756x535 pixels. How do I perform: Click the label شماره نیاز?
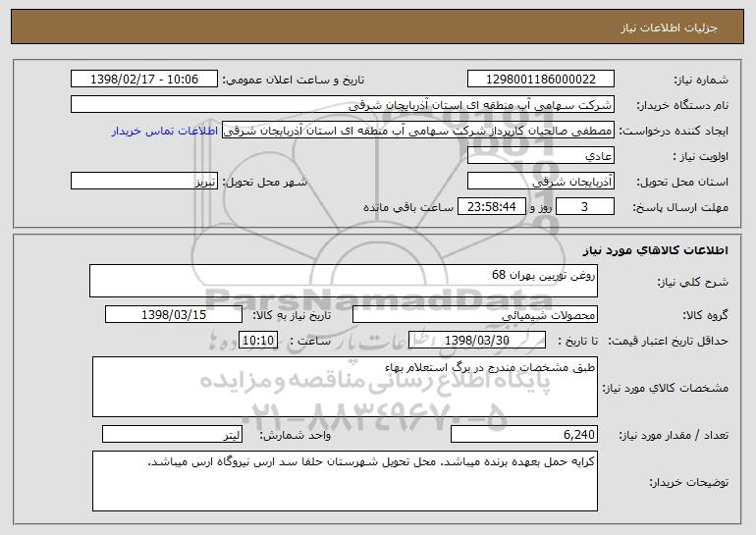(701, 80)
